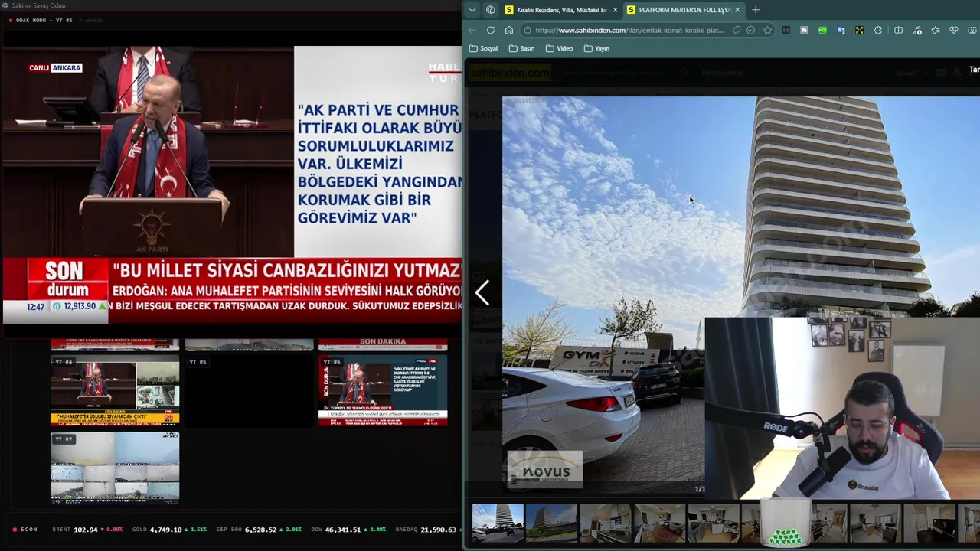This screenshot has height=551, width=980.
Task: Click the webcam overlay of the streamer
Action: pyautogui.click(x=842, y=409)
